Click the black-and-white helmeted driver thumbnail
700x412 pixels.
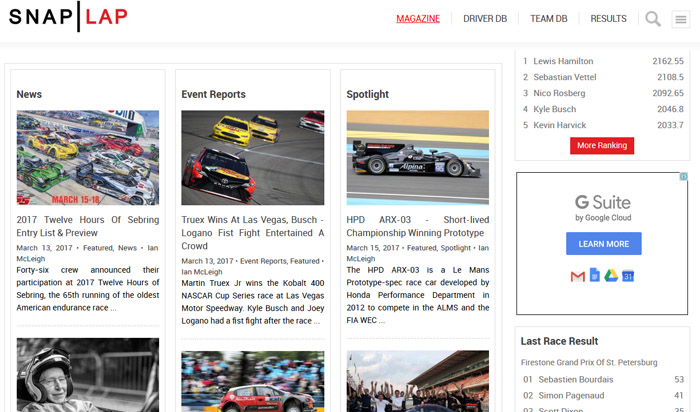pyautogui.click(x=88, y=375)
